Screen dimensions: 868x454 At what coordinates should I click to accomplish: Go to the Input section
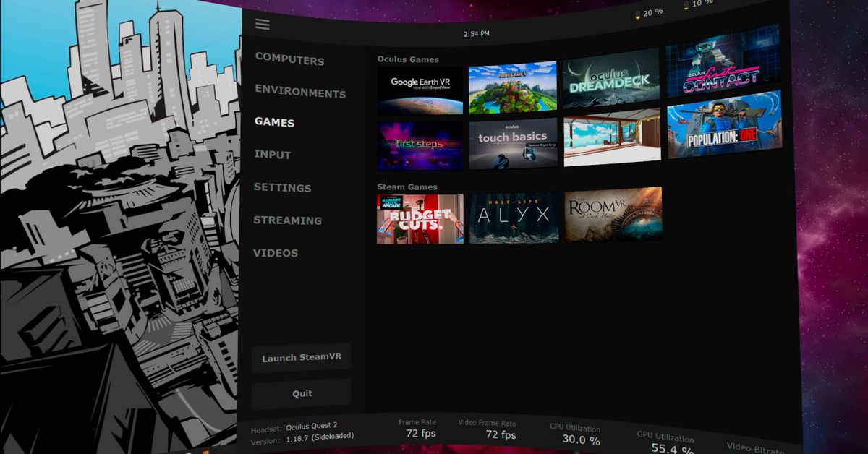tap(272, 155)
